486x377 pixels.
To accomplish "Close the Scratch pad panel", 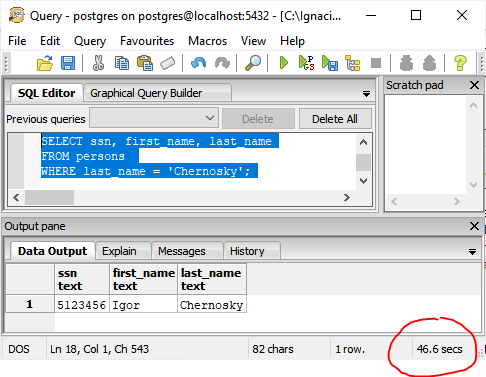I will pos(474,85).
